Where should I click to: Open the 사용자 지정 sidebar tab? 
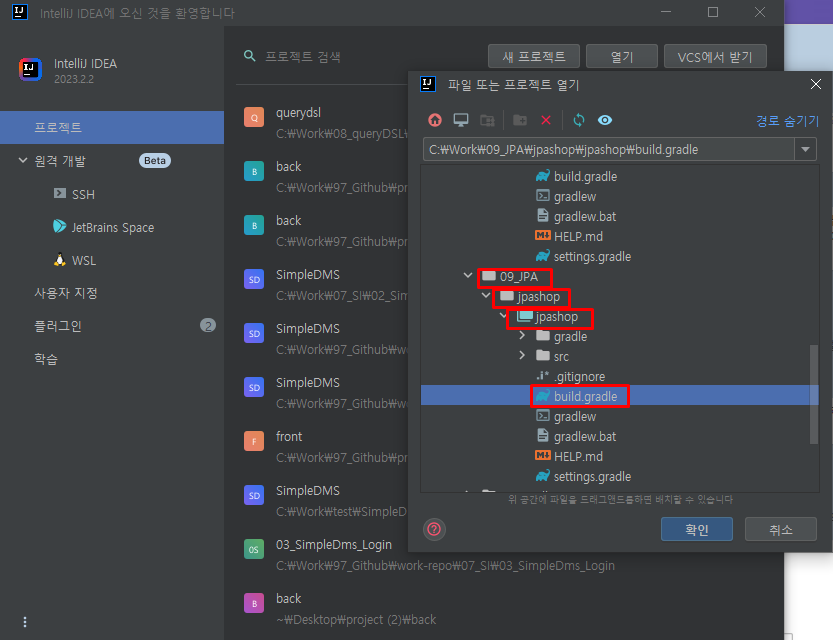click(x=66, y=293)
